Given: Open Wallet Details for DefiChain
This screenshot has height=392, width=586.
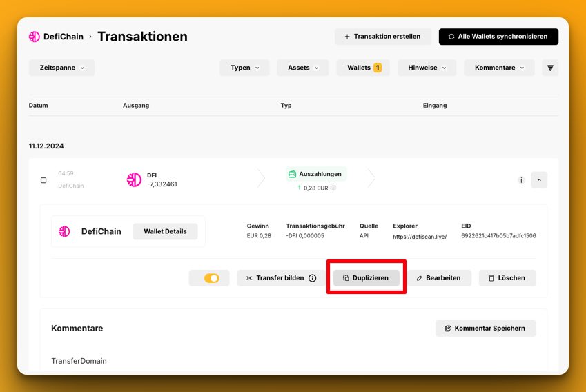Looking at the screenshot, I should coord(165,231).
